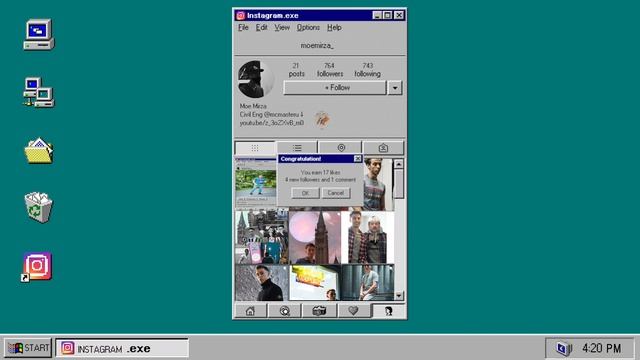
Task: Close the Instagram.exe window
Action: (399, 15)
